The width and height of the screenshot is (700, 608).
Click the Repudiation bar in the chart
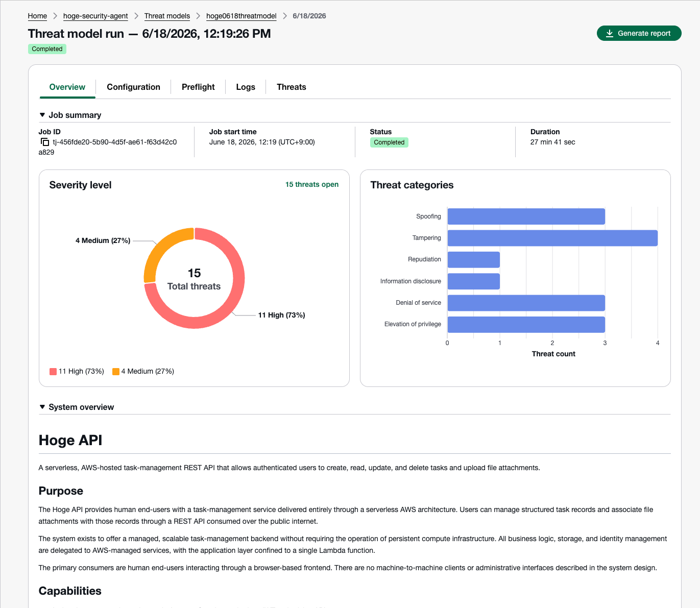[x=474, y=259]
